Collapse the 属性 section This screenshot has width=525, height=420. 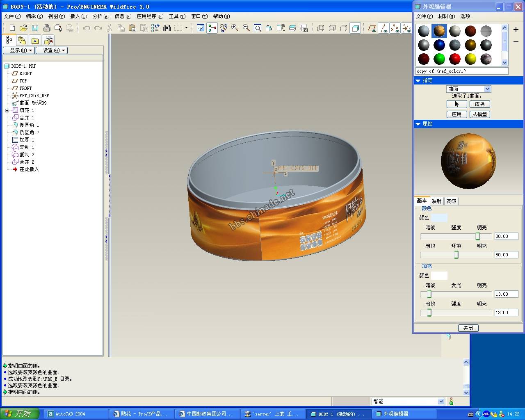tap(418, 124)
